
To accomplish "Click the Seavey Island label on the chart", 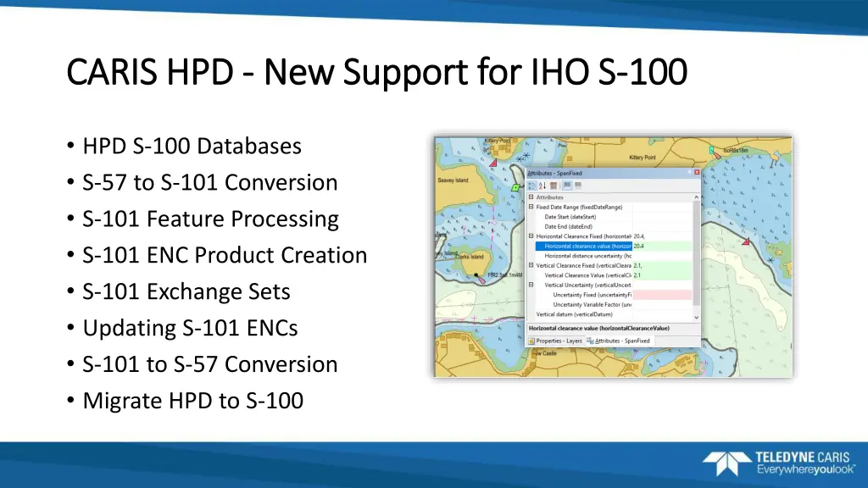I will click(453, 180).
